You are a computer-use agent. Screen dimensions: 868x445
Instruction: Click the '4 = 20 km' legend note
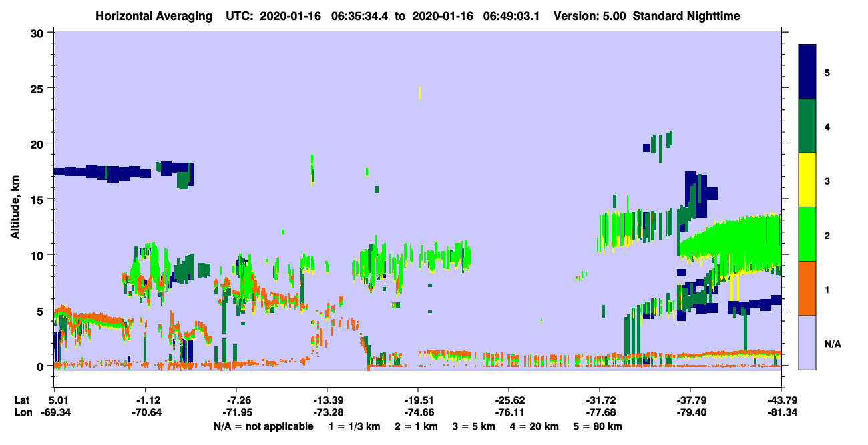[x=535, y=426]
